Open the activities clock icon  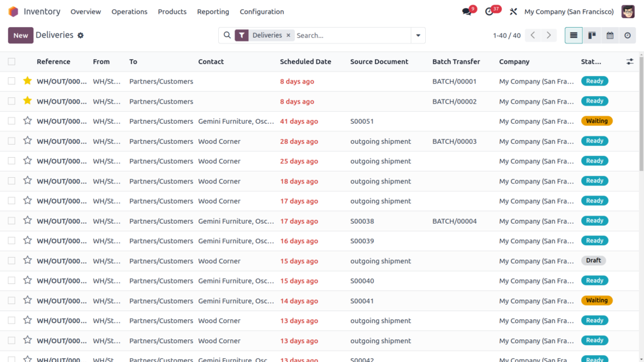489,11
